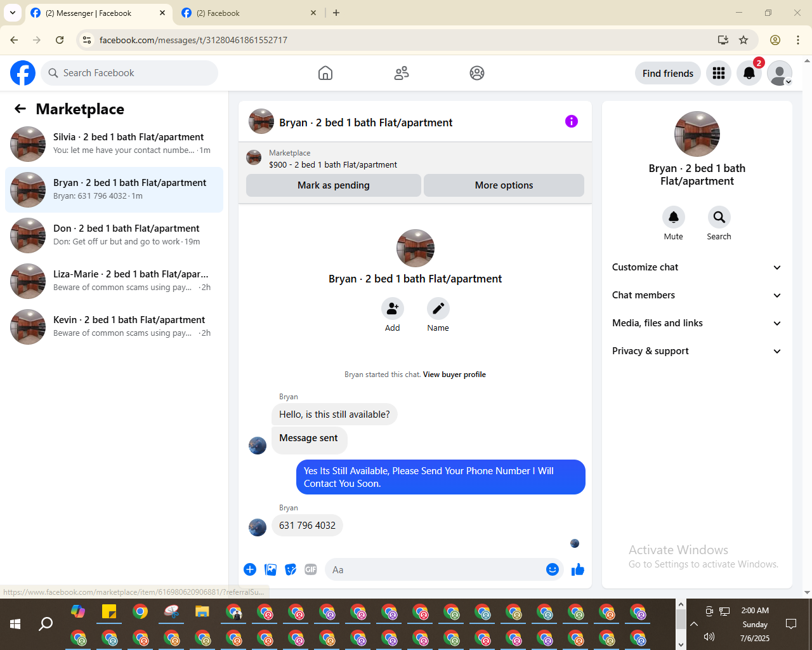Open Windows Start menu
Viewport: 812px width, 650px height.
point(15,624)
